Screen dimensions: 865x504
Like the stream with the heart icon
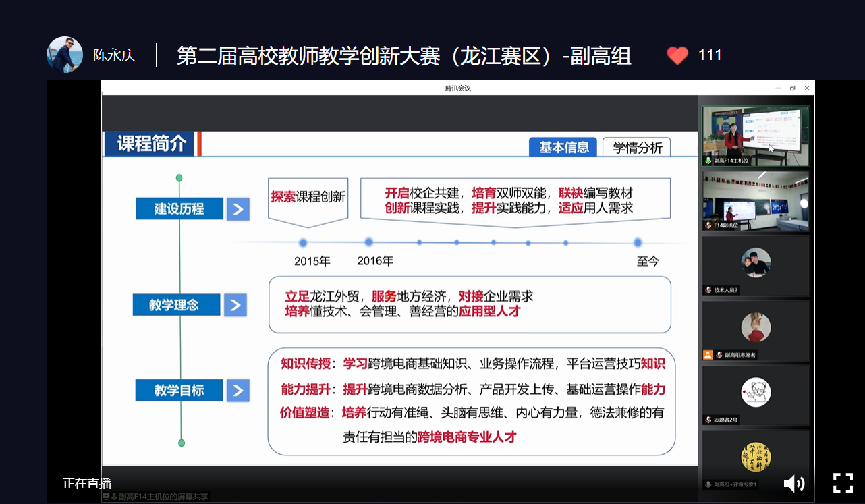click(677, 55)
